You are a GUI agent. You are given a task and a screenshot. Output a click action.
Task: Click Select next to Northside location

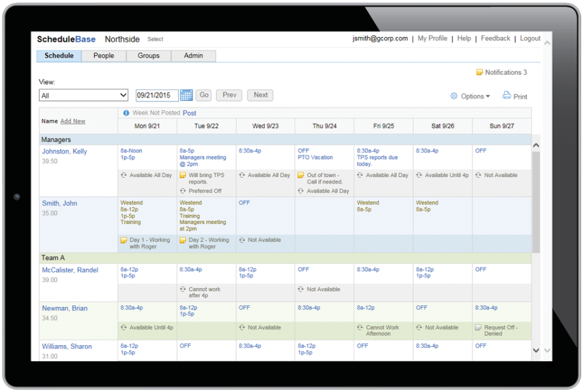pyautogui.click(x=155, y=39)
